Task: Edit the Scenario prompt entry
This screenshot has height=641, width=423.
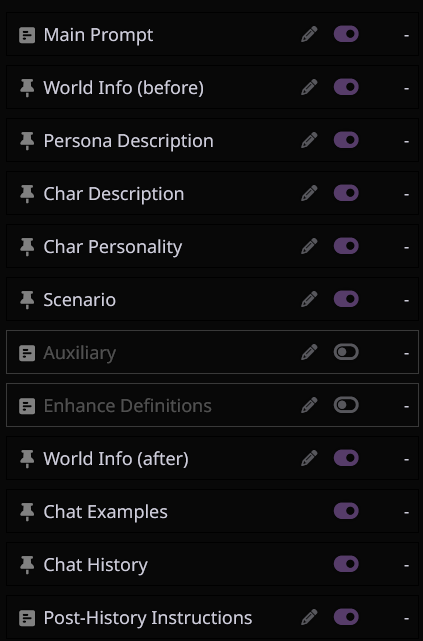Action: point(309,299)
